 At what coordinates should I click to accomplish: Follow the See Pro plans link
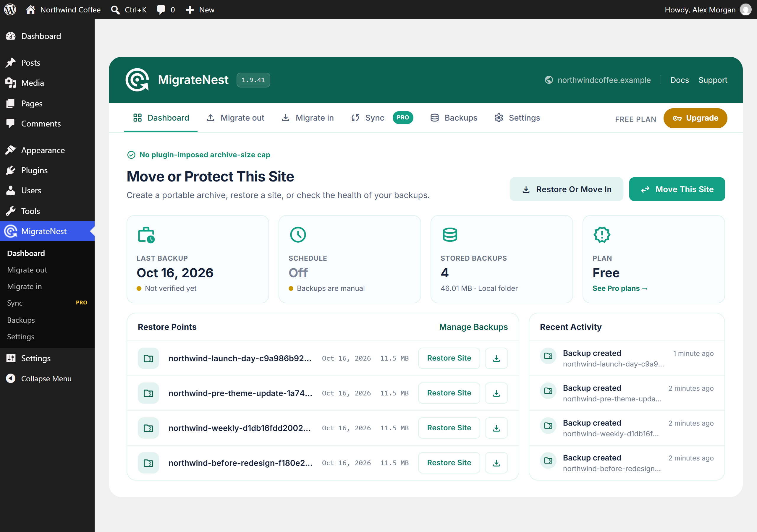[619, 288]
